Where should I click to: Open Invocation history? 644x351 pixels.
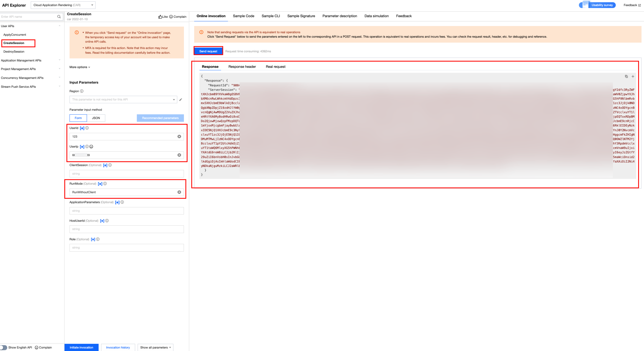(x=118, y=347)
